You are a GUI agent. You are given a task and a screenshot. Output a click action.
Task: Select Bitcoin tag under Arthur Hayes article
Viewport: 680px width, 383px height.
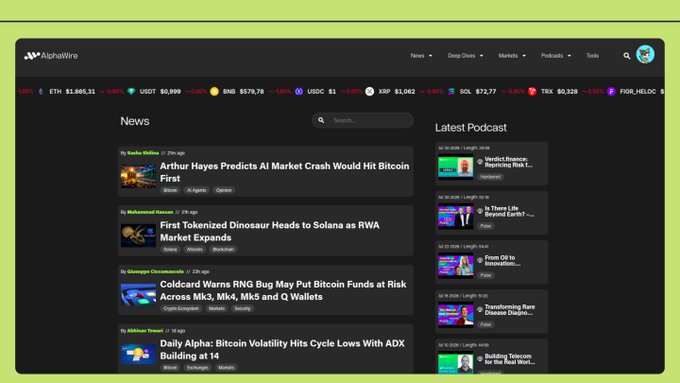coord(170,190)
